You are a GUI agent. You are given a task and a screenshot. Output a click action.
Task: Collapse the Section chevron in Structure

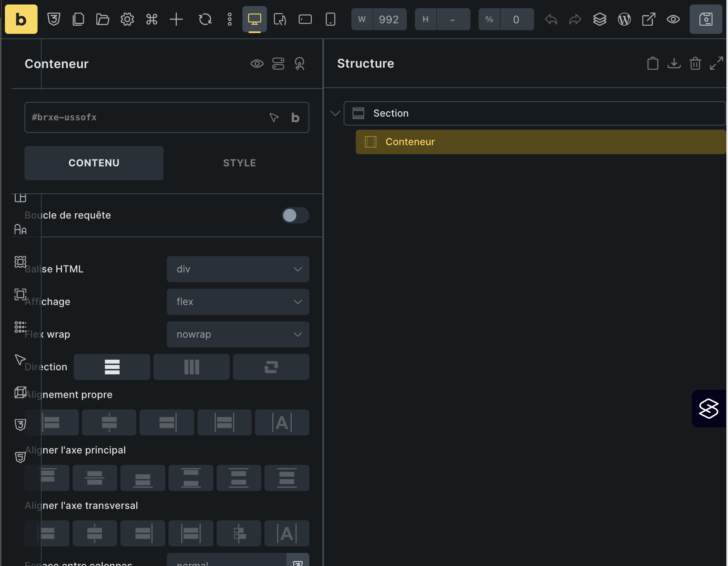click(335, 113)
